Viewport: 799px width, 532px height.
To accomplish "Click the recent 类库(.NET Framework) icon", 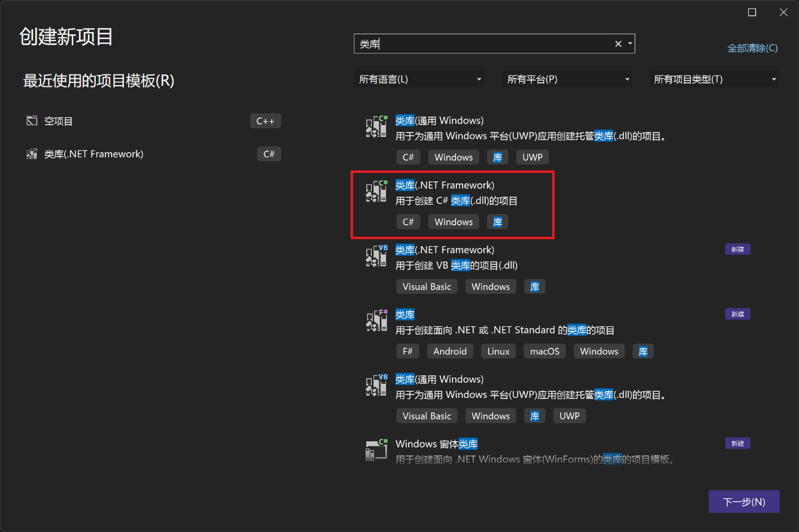I will (32, 154).
